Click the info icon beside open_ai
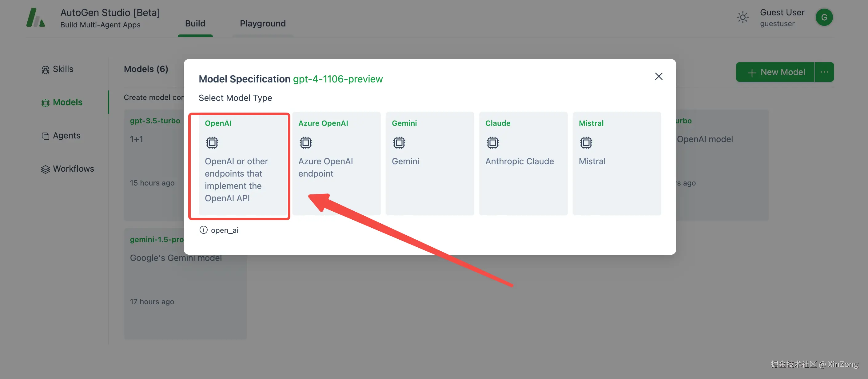 coord(203,230)
